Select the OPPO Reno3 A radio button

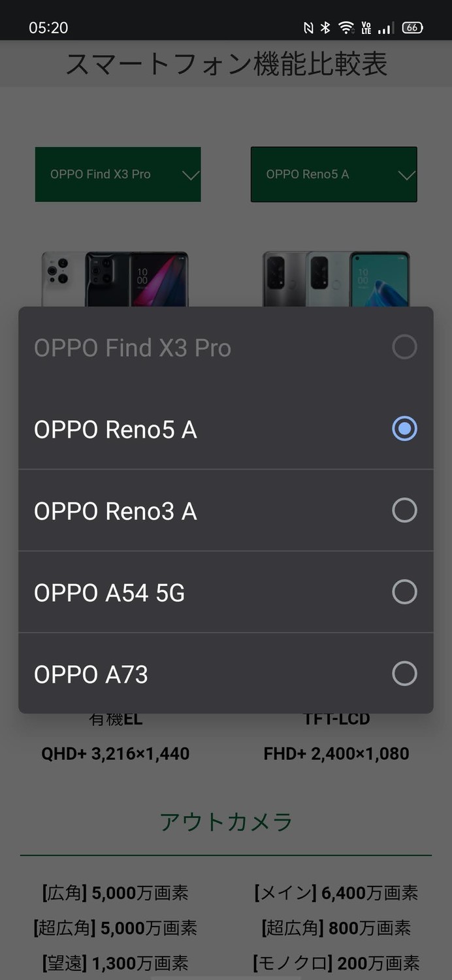tap(404, 510)
